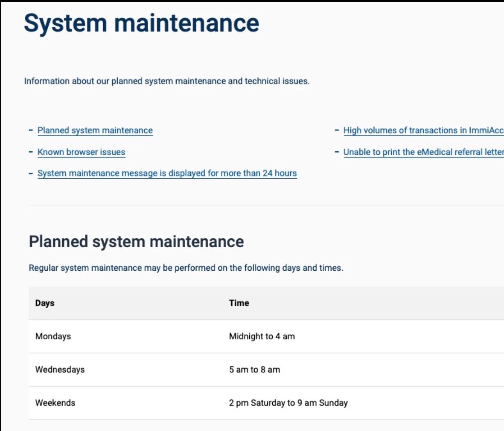The height and width of the screenshot is (431, 504).
Task: Click the Days column header
Action: tap(45, 303)
